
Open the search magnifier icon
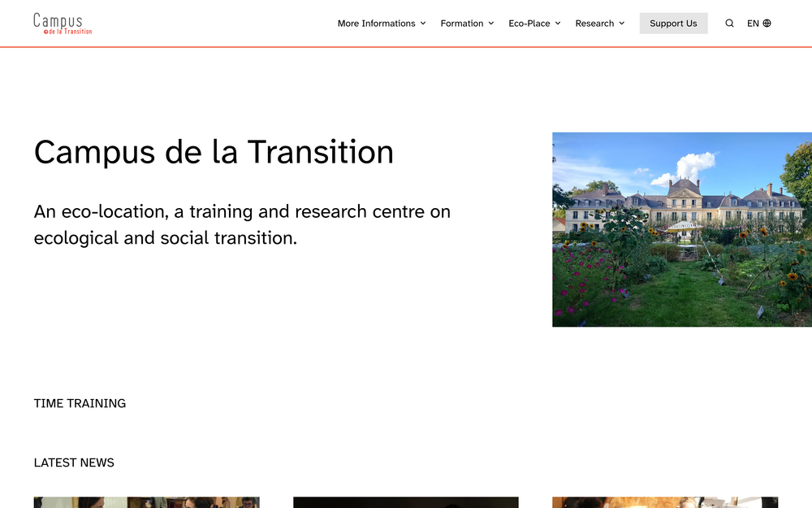[729, 24]
